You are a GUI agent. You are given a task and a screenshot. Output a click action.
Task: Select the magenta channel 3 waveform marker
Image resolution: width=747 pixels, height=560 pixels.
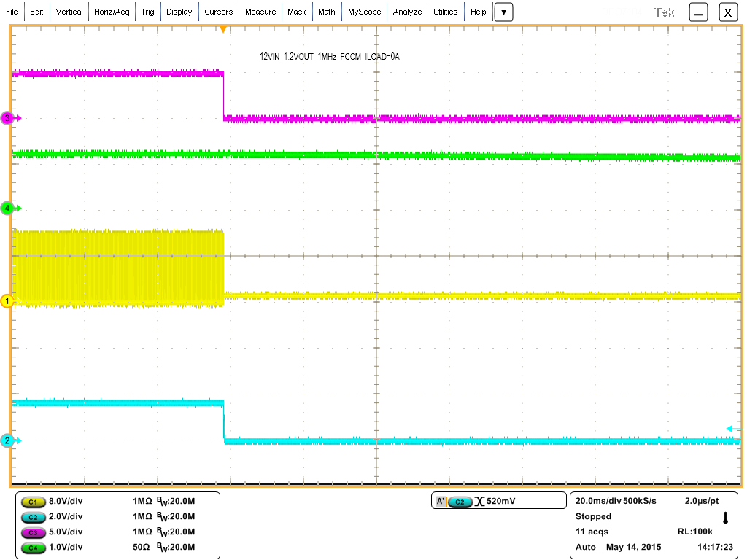point(7,118)
